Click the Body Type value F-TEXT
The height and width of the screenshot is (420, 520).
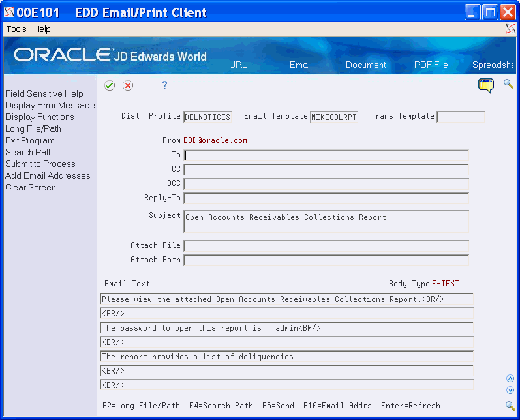(x=446, y=284)
